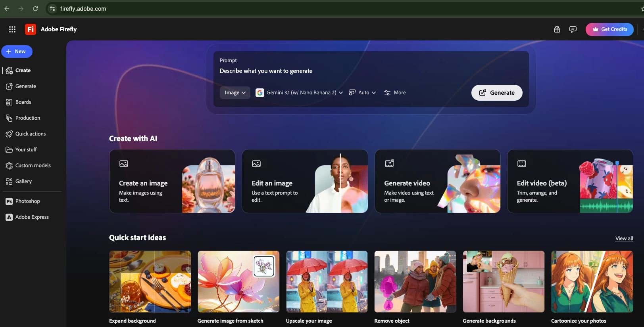Viewport: 644px width, 327px height.
Task: Open the Auto aspect ratio dropdown
Action: (362, 93)
